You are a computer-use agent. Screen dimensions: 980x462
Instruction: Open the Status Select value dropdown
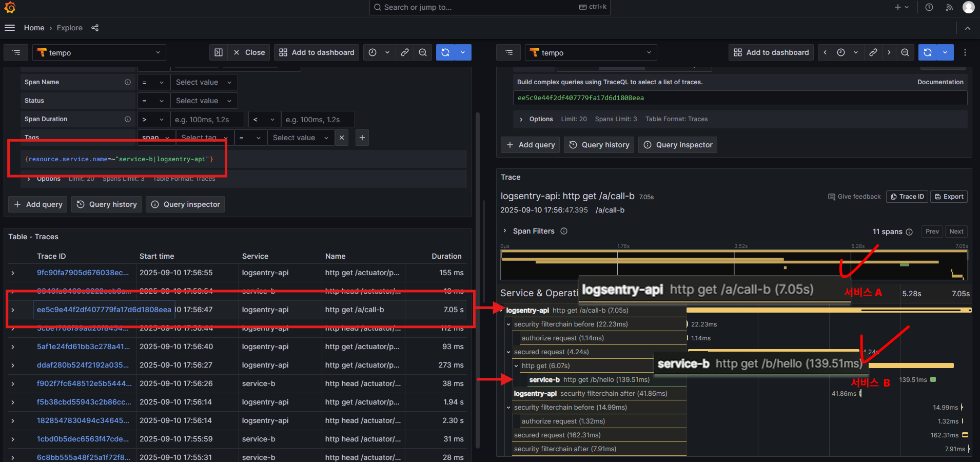click(x=204, y=101)
